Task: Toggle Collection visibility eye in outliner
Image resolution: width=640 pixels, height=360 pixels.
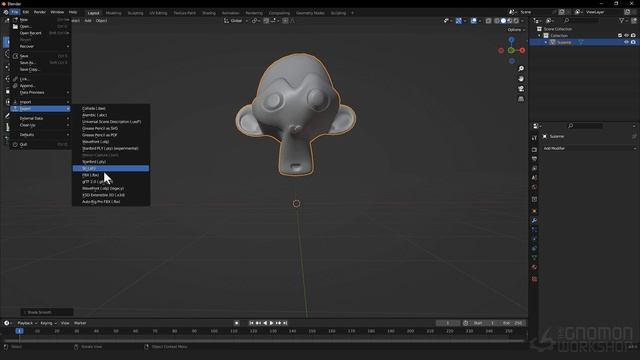Action: pyautogui.click(x=627, y=36)
